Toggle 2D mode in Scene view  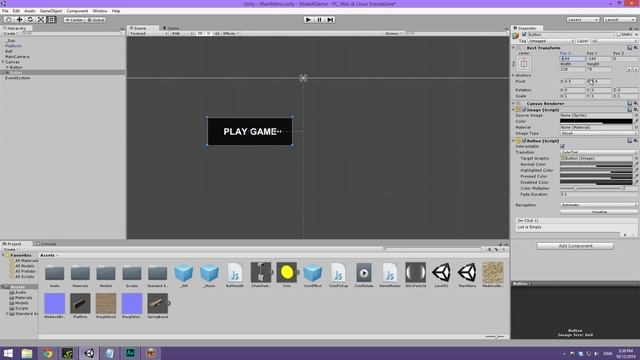tap(200, 33)
